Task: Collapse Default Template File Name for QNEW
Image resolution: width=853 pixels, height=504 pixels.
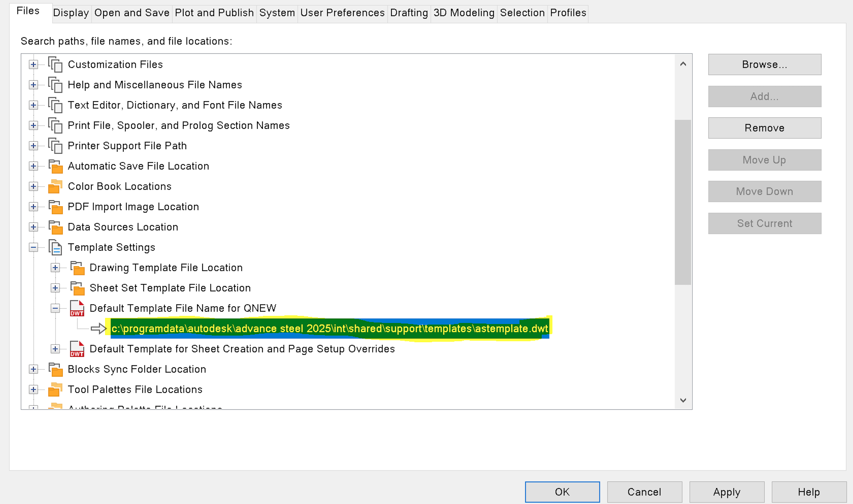Action: tap(55, 308)
